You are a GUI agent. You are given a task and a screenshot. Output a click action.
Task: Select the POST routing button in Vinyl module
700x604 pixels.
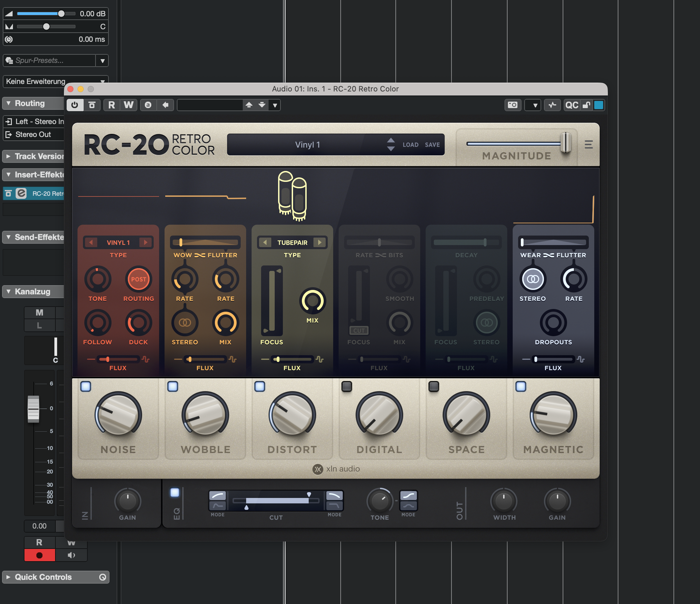pos(138,279)
